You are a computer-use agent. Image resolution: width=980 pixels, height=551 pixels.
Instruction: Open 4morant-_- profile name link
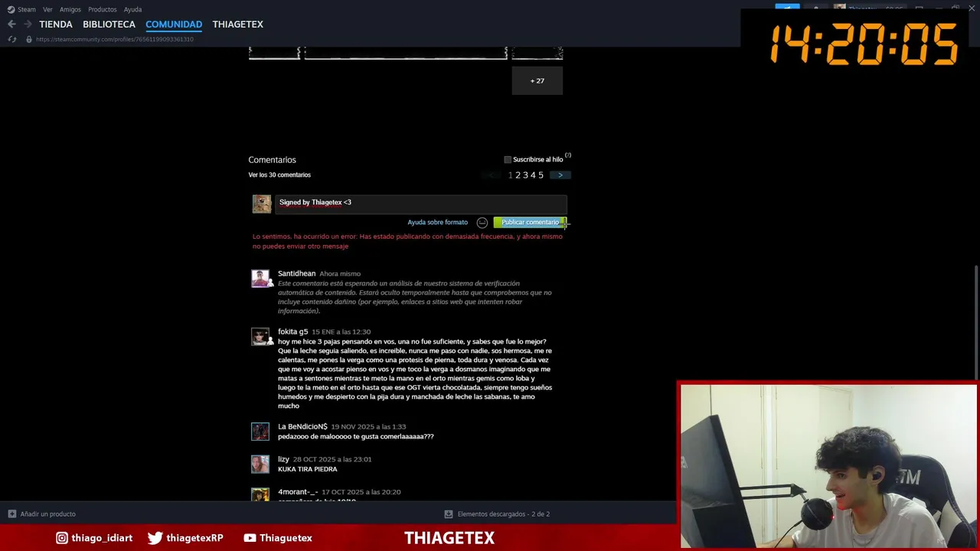click(x=298, y=492)
